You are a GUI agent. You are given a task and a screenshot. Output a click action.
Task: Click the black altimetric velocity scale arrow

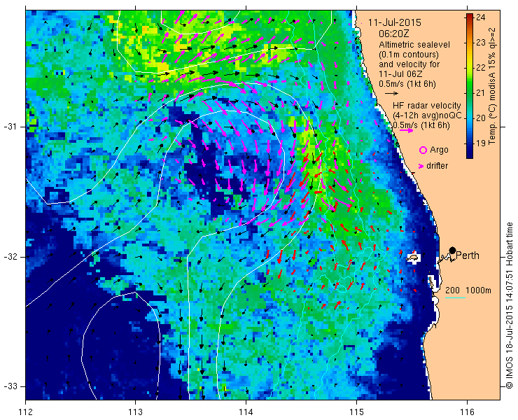392,94
